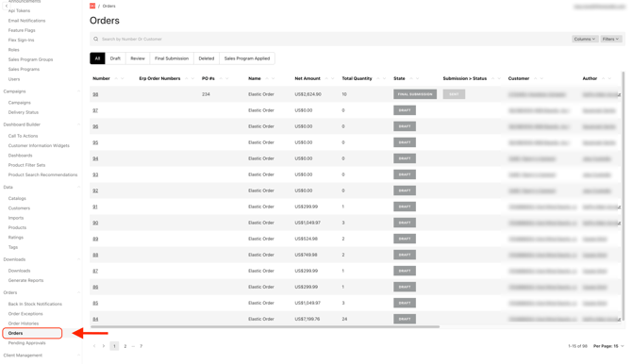Collapse the Orders sidebar section
The height and width of the screenshot is (364, 632).
click(x=78, y=292)
